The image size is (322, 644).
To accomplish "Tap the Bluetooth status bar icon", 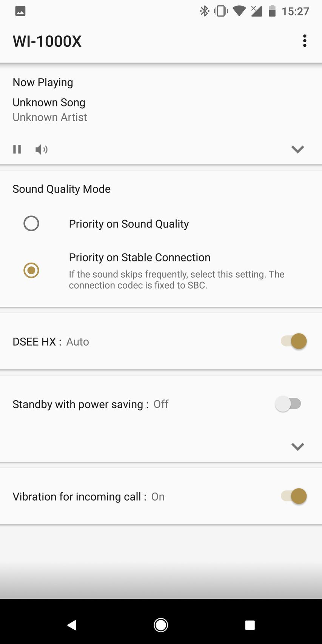I will tap(205, 11).
